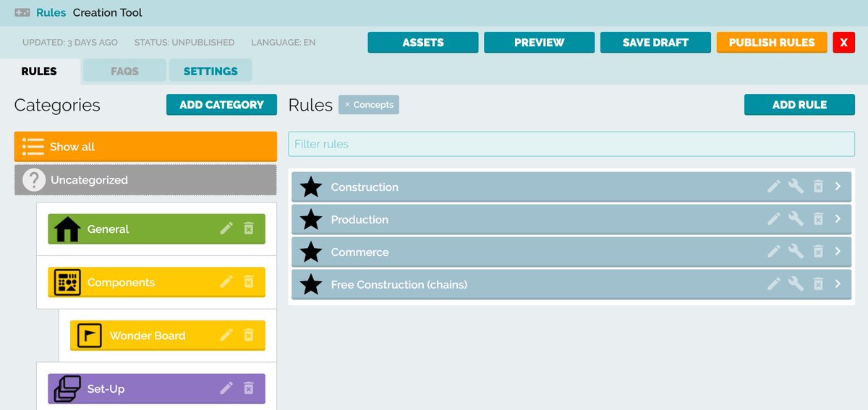The image size is (868, 410).
Task: Switch to the FAQS tab
Action: (124, 71)
